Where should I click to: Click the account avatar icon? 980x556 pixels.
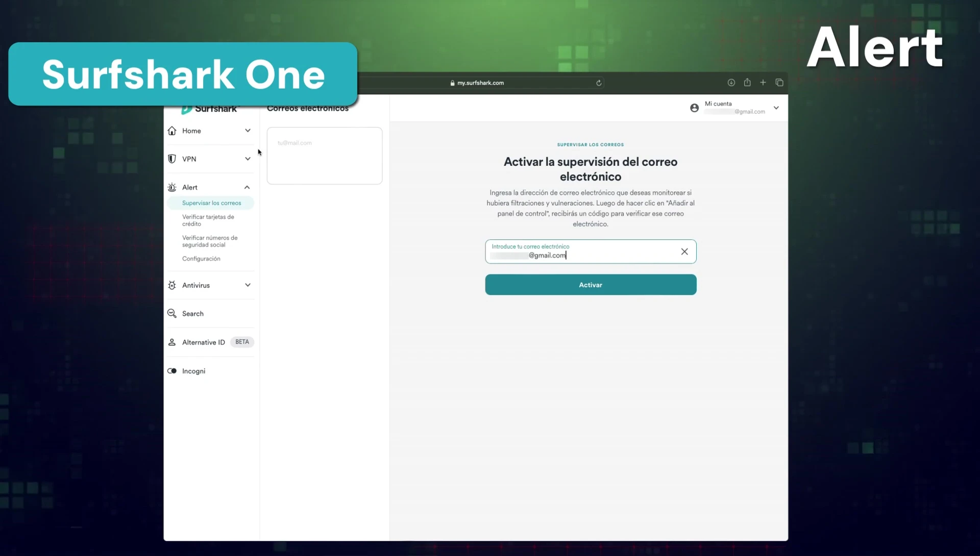point(694,108)
